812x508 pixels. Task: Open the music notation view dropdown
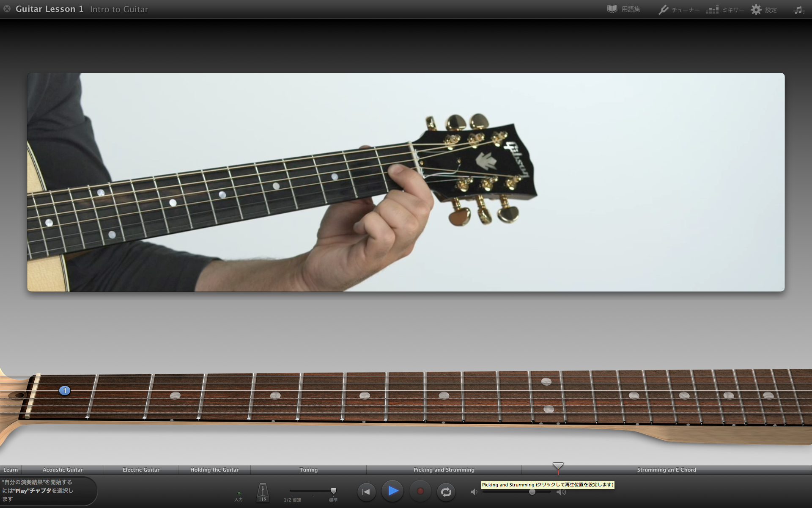pyautogui.click(x=799, y=9)
